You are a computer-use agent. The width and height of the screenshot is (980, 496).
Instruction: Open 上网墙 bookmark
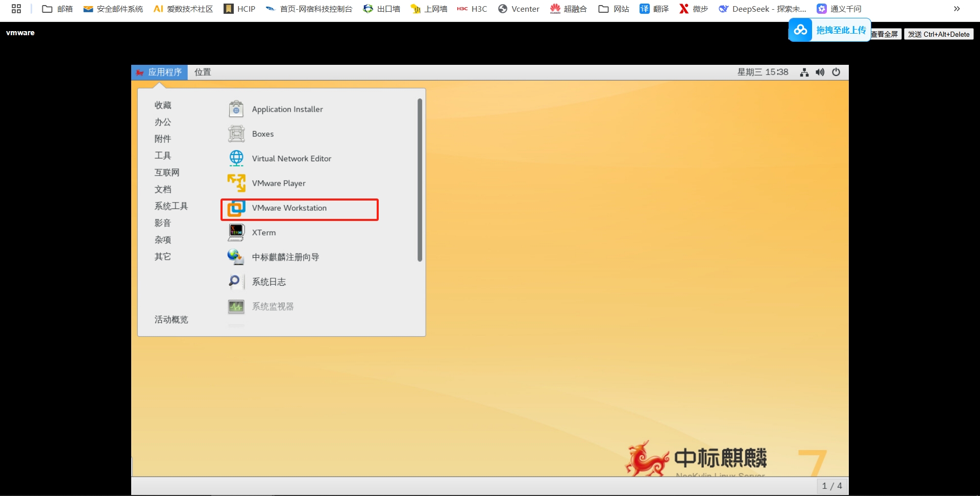(429, 9)
